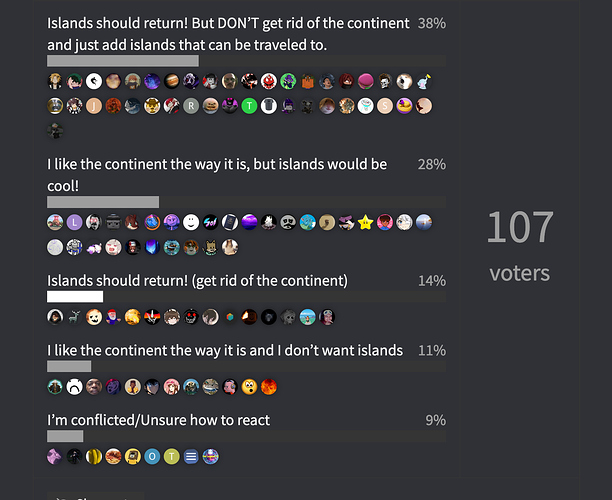612x500 pixels.
Task: Choose the 'DON'T get rid of the continent' answer
Action: [228, 34]
